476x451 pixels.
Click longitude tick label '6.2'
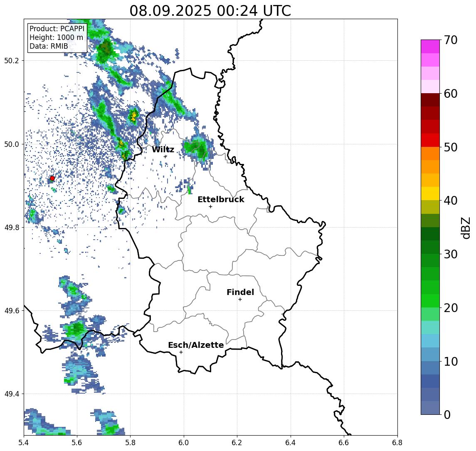[x=237, y=443]
